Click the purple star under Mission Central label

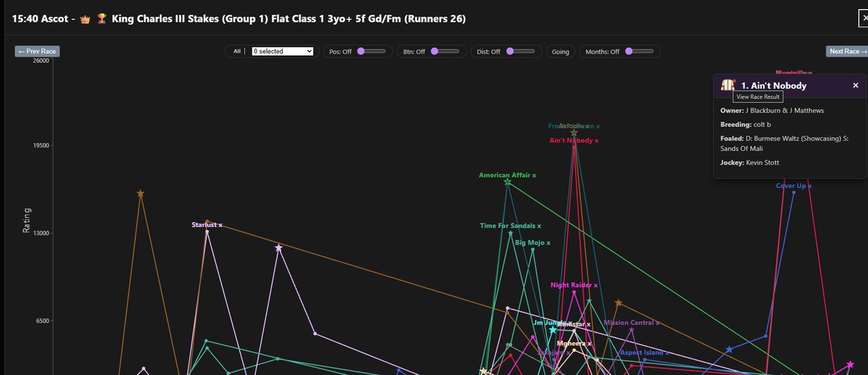point(632,329)
